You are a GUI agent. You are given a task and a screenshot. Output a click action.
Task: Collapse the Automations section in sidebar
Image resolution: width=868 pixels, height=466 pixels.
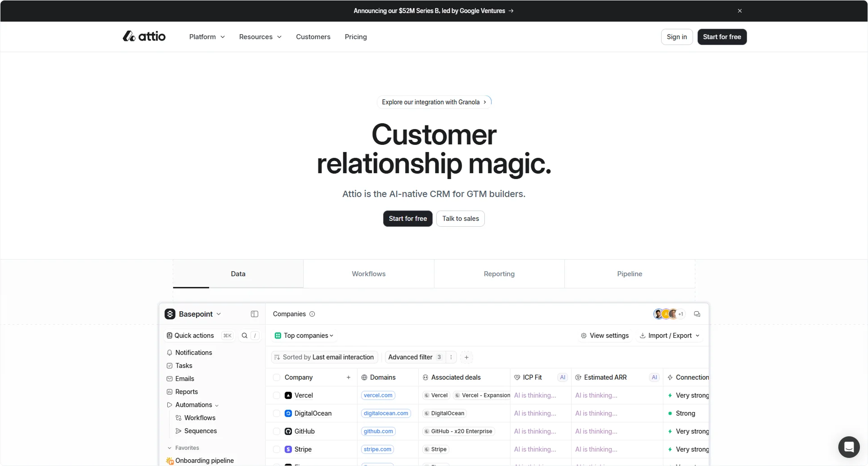click(x=217, y=404)
